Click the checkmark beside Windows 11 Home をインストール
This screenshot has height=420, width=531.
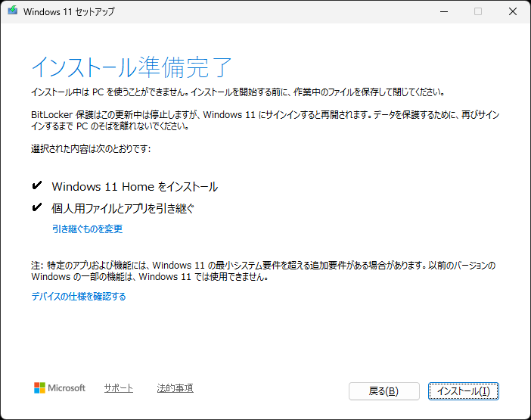(x=36, y=185)
